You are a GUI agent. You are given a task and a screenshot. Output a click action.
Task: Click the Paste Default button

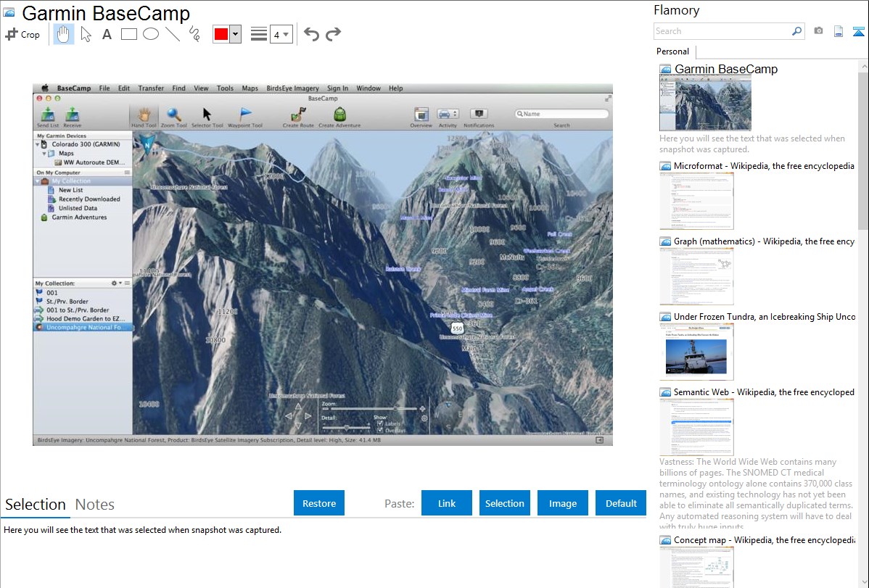coord(621,503)
